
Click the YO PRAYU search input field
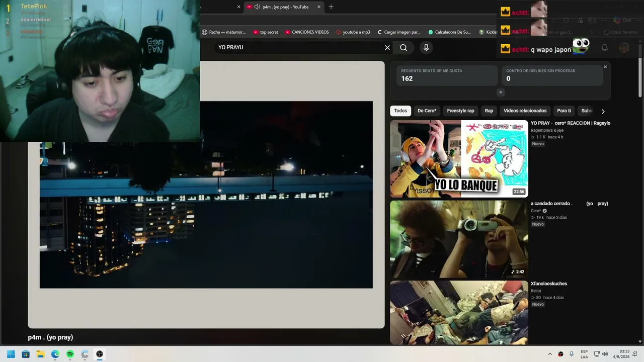[299, 47]
